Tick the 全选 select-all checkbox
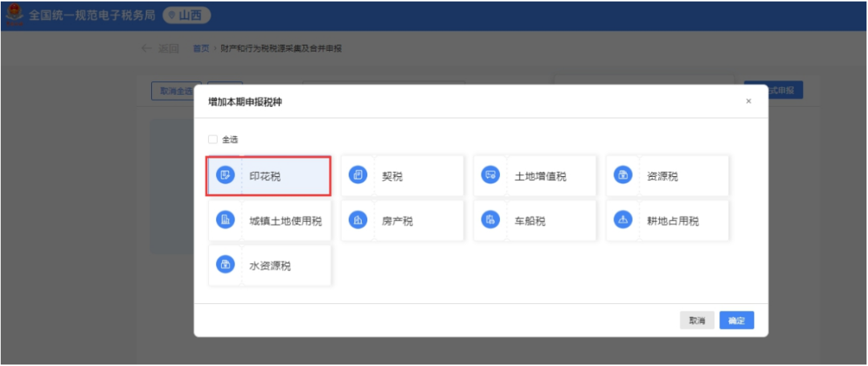The height and width of the screenshot is (366, 868). (212, 139)
